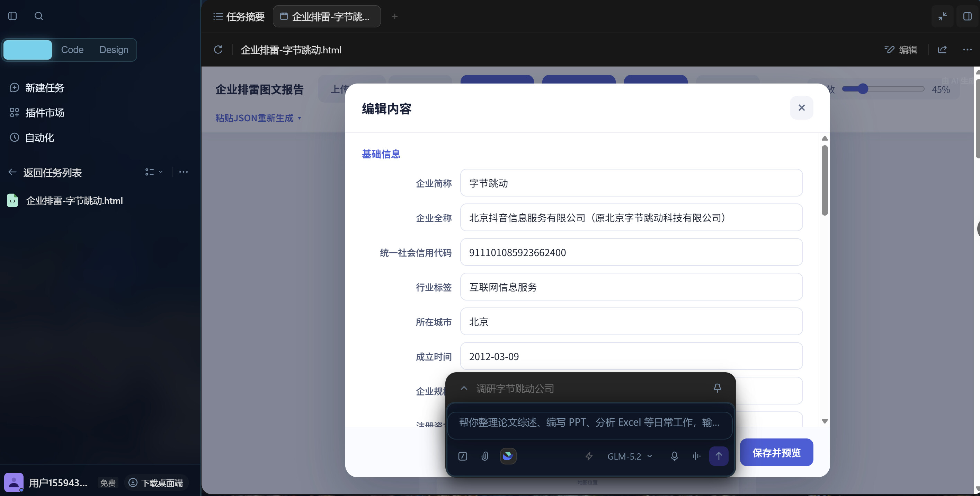The image size is (980, 496).
Task: Open search with the magnifier icon
Action: (39, 16)
